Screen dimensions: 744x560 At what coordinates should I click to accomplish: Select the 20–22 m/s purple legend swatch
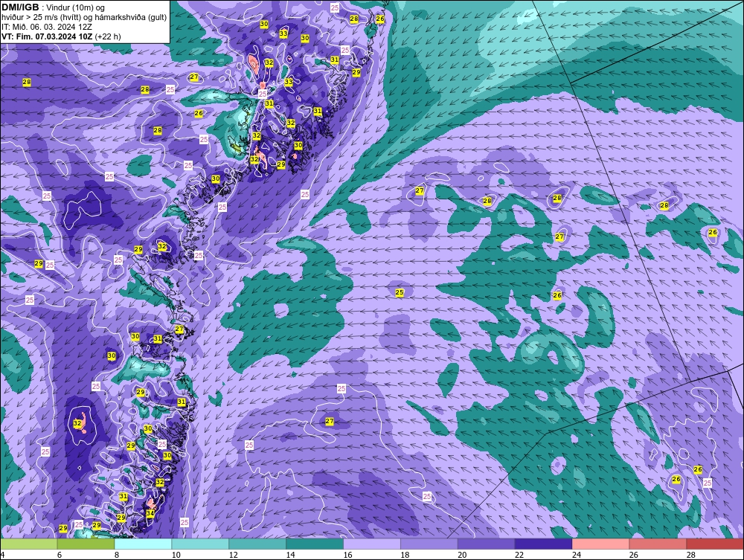pyautogui.click(x=487, y=544)
